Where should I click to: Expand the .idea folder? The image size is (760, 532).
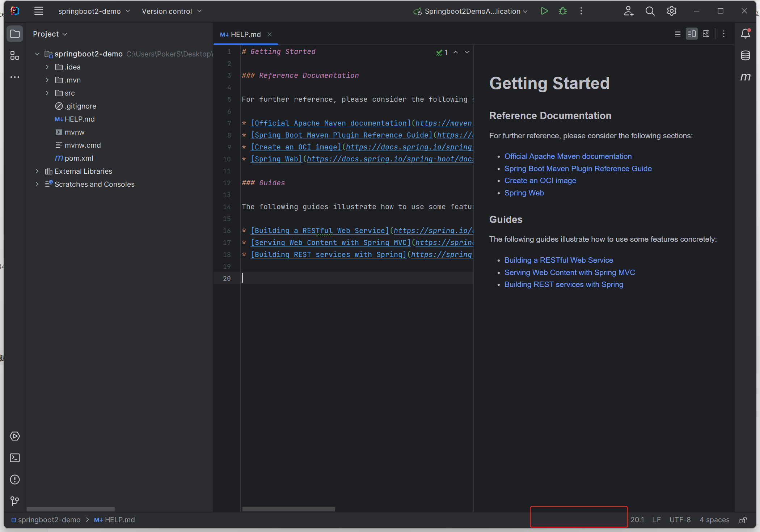click(x=47, y=67)
